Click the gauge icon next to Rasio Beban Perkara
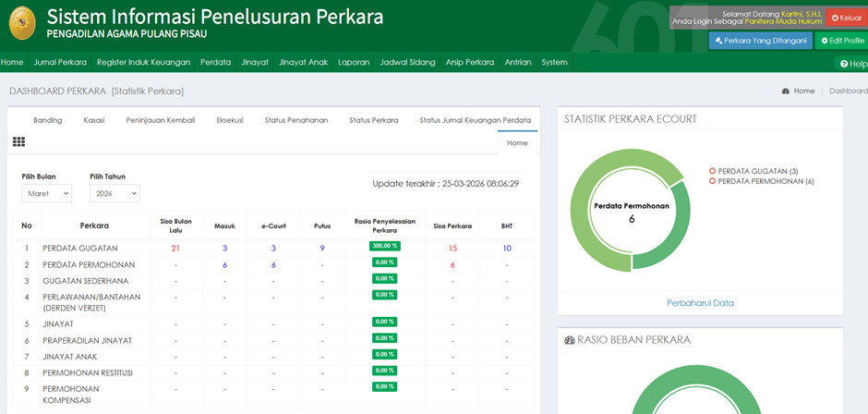868x414 pixels. click(570, 340)
